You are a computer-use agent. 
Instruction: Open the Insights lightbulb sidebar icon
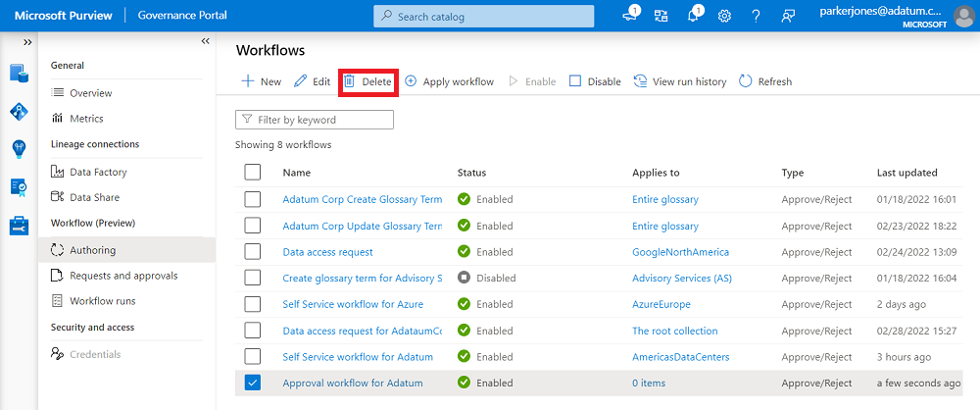coord(19,148)
